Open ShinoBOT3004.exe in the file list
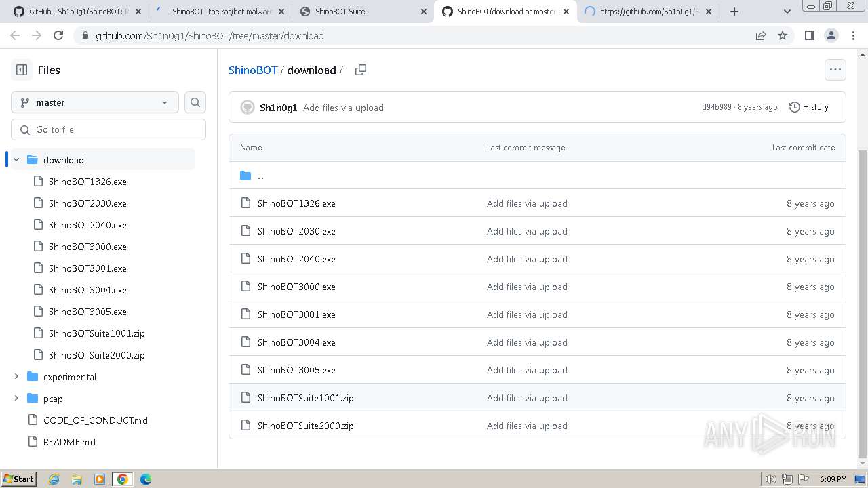Screen dimensions: 868x488 296,342
